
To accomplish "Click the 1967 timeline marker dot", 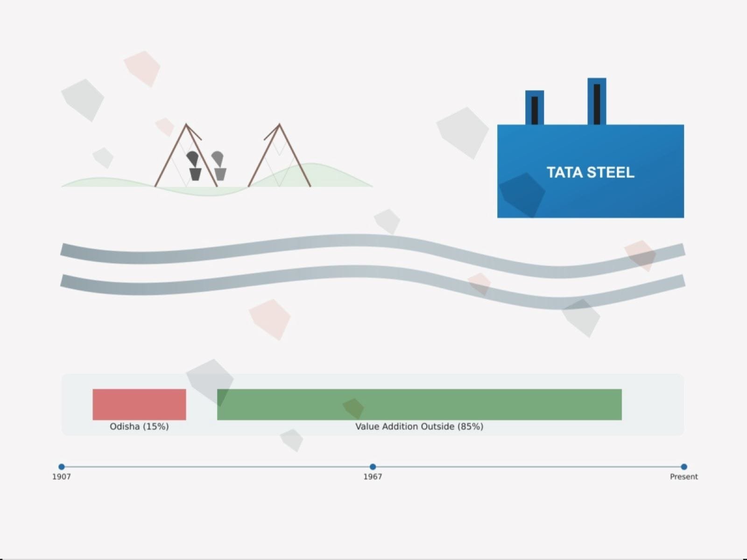I will point(373,467).
